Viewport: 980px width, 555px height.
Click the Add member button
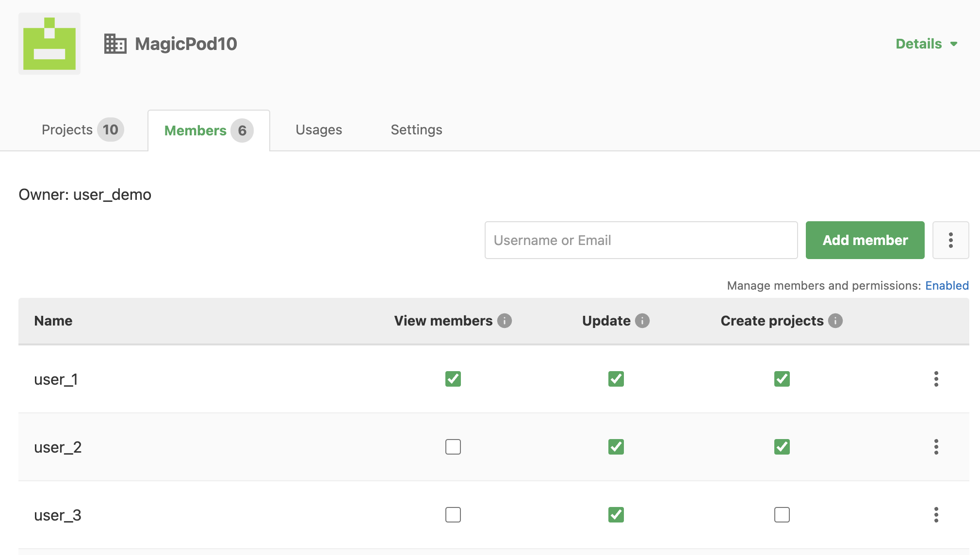point(865,240)
